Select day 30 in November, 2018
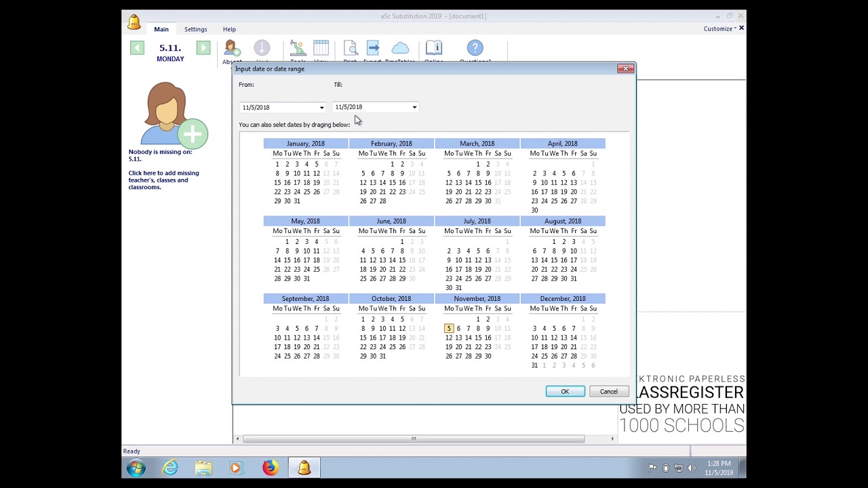This screenshot has width=868, height=488. coord(488,356)
